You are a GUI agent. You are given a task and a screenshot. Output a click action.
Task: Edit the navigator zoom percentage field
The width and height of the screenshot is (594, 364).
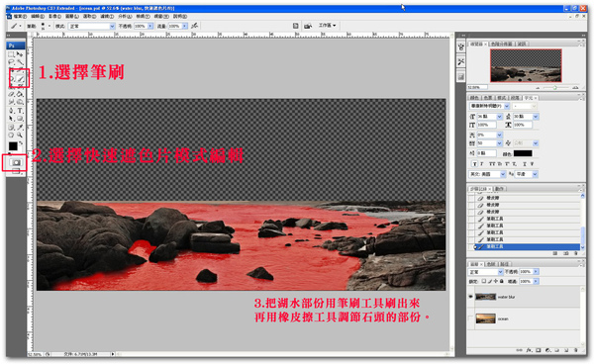click(477, 87)
